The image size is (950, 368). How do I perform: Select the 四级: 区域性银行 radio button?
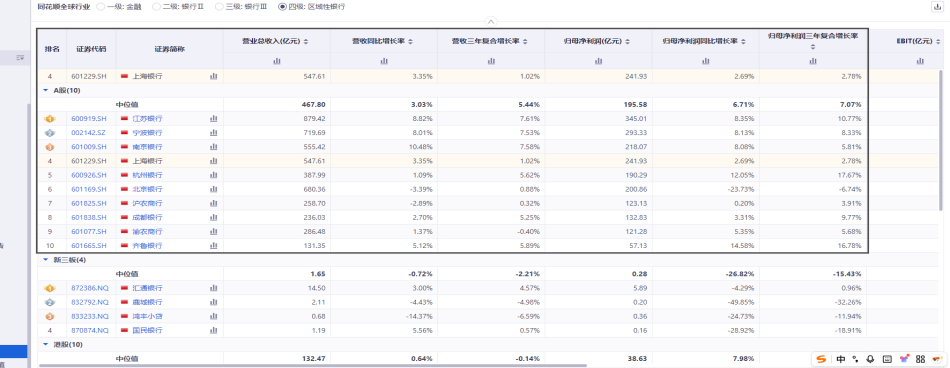282,7
